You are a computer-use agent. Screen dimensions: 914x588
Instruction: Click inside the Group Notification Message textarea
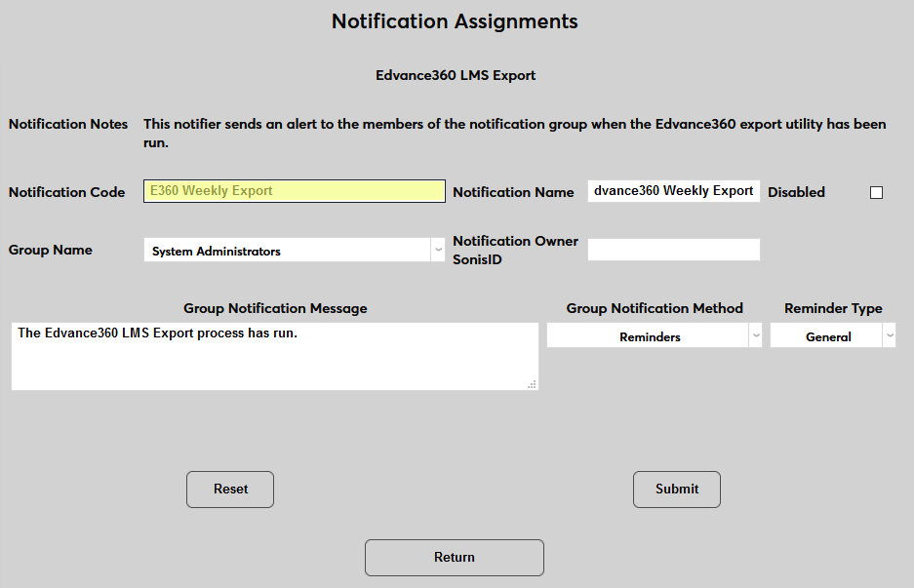tap(274, 356)
